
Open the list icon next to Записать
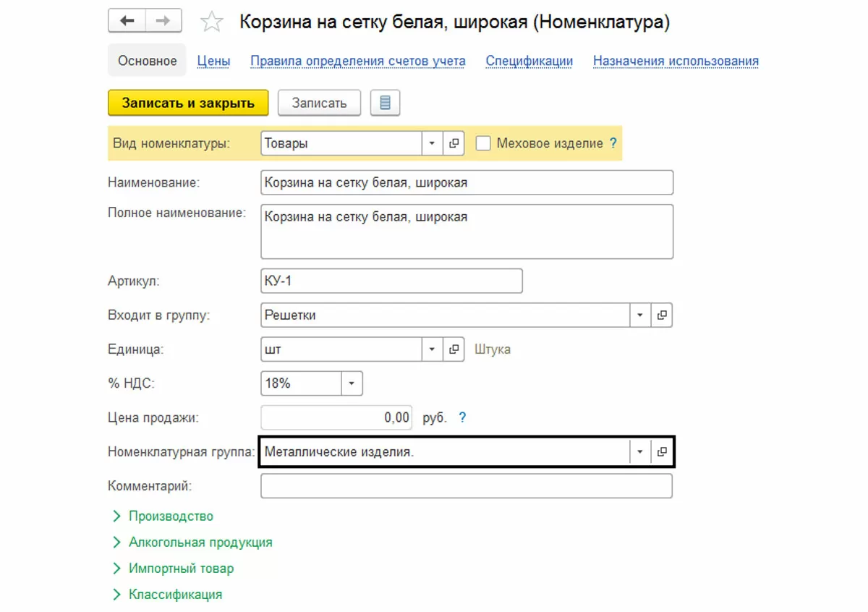pyautogui.click(x=385, y=103)
